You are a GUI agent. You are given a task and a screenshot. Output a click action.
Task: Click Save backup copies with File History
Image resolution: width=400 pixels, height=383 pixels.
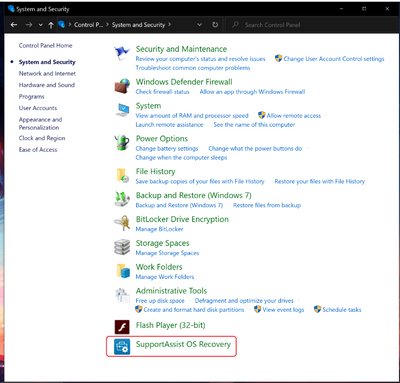pos(200,181)
